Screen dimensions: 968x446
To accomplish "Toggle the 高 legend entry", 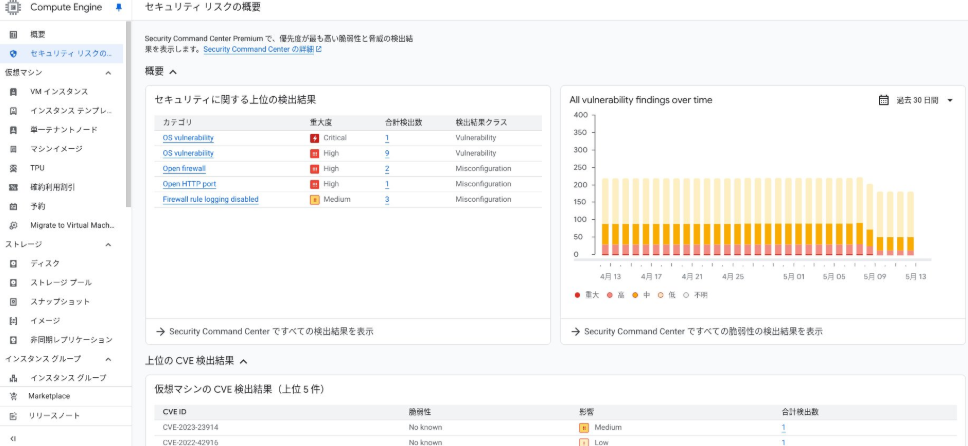I will pyautogui.click(x=616, y=295).
